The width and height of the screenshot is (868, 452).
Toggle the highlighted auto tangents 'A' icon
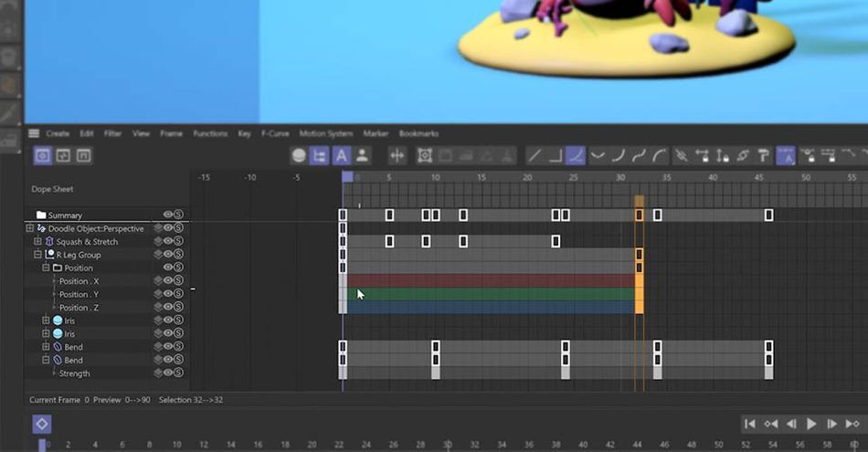pos(786,156)
